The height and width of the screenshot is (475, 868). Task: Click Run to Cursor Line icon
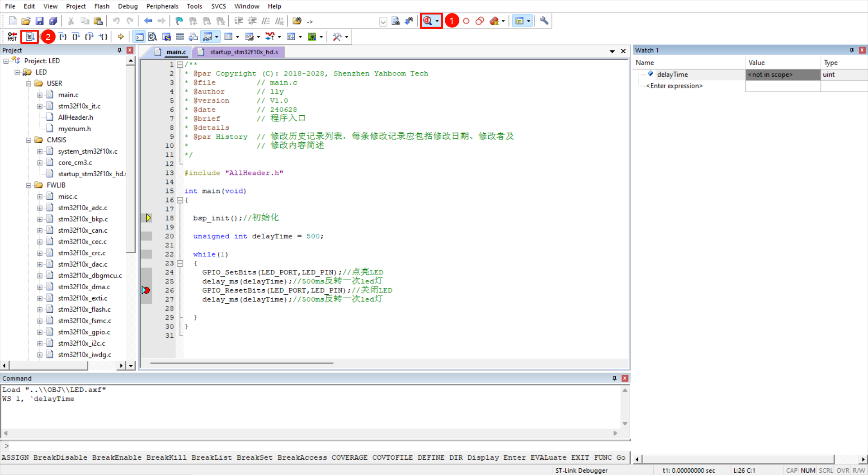pos(104,37)
